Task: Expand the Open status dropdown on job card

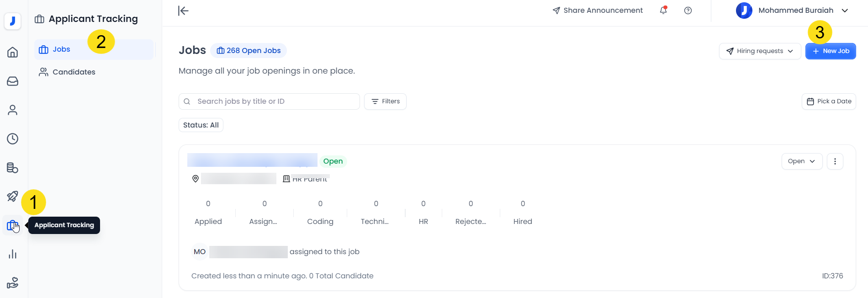Action: (x=802, y=161)
